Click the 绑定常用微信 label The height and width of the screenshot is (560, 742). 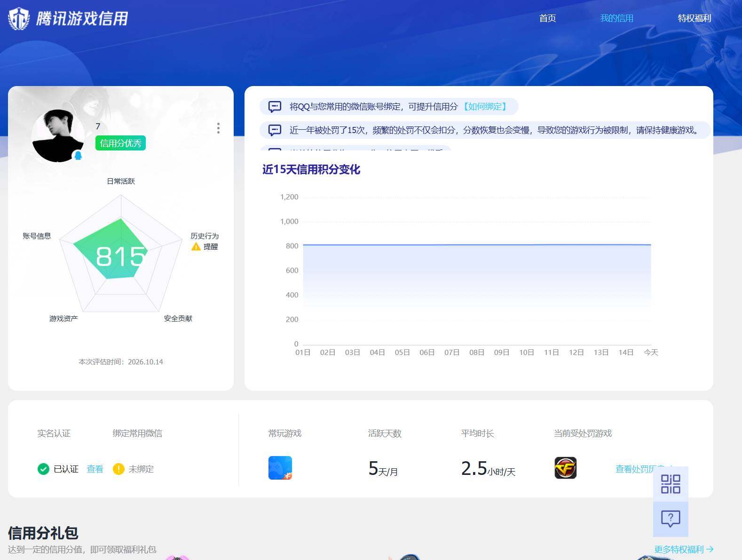(137, 433)
